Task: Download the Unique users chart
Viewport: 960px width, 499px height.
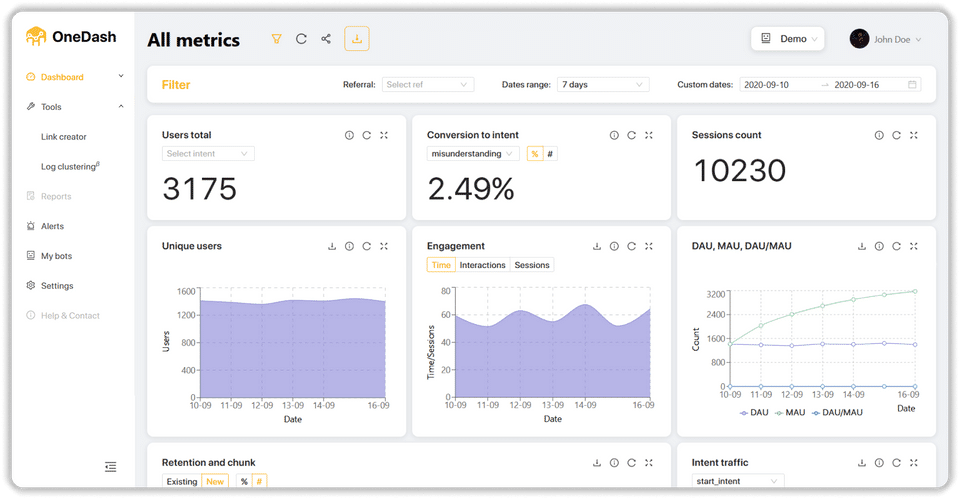Action: tap(332, 246)
